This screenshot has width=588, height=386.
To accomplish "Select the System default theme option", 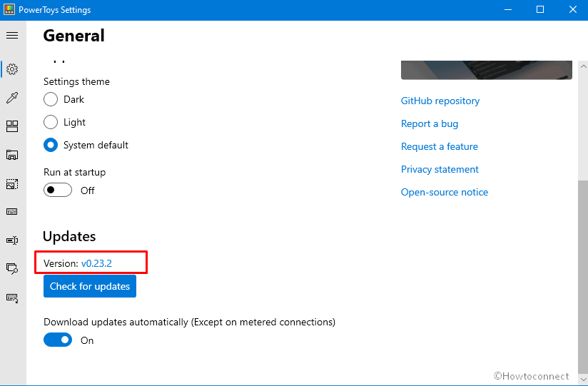I will point(51,145).
